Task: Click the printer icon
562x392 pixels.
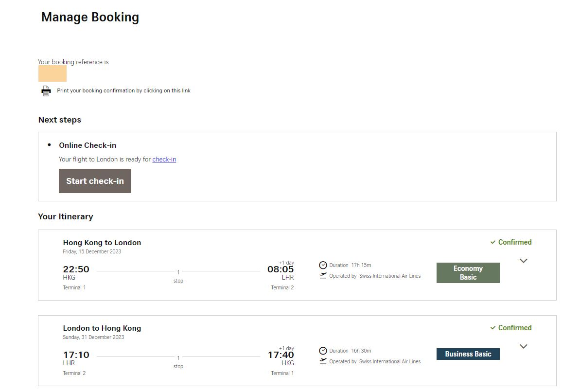Action: (46, 91)
